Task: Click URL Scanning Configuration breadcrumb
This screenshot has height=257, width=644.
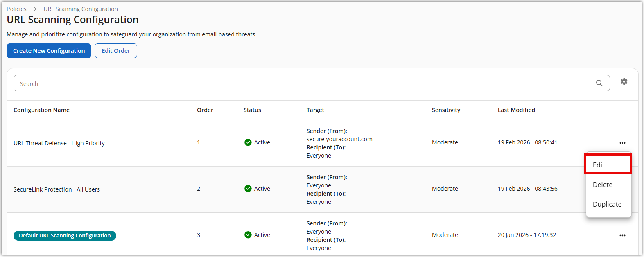Action: [81, 9]
